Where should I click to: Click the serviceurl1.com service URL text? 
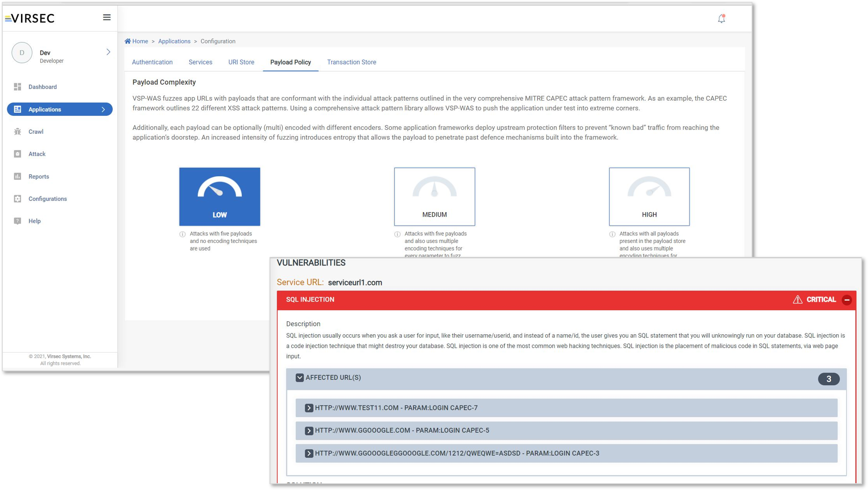[x=355, y=282]
